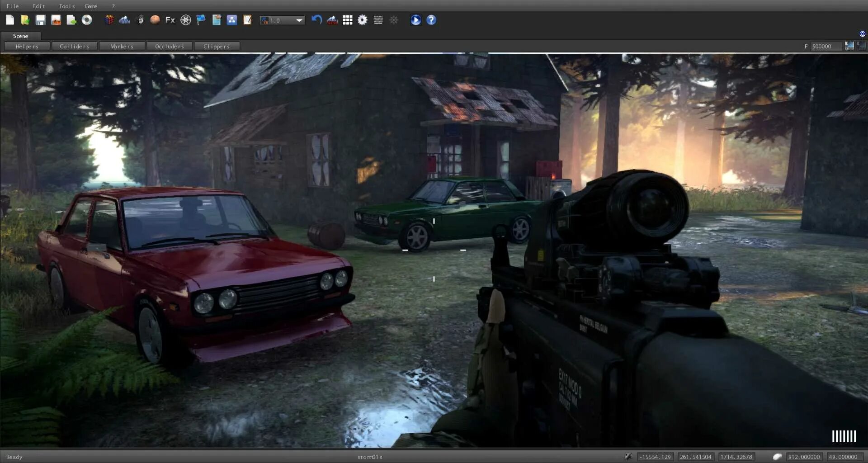Toggle the Colliders button
This screenshot has height=463, width=868.
coord(75,46)
